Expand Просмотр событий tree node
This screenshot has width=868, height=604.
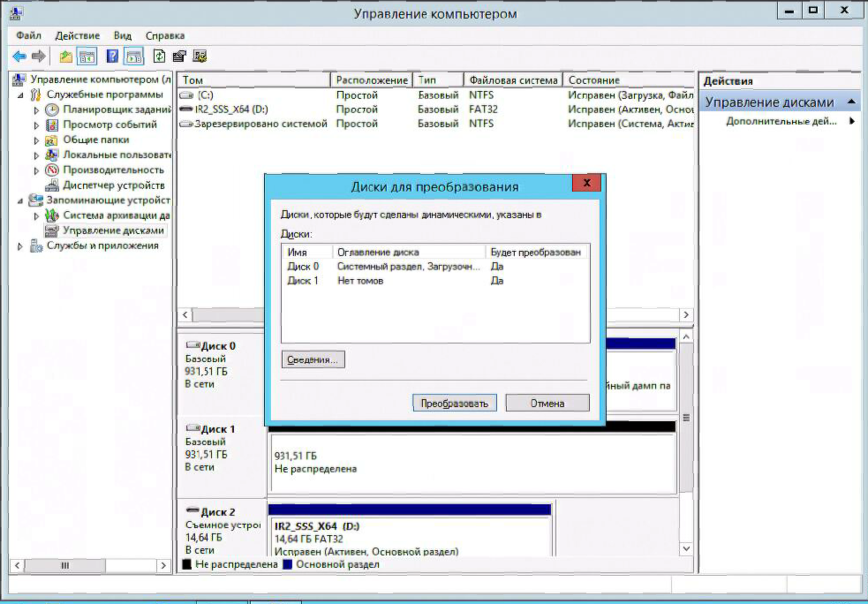[x=36, y=125]
